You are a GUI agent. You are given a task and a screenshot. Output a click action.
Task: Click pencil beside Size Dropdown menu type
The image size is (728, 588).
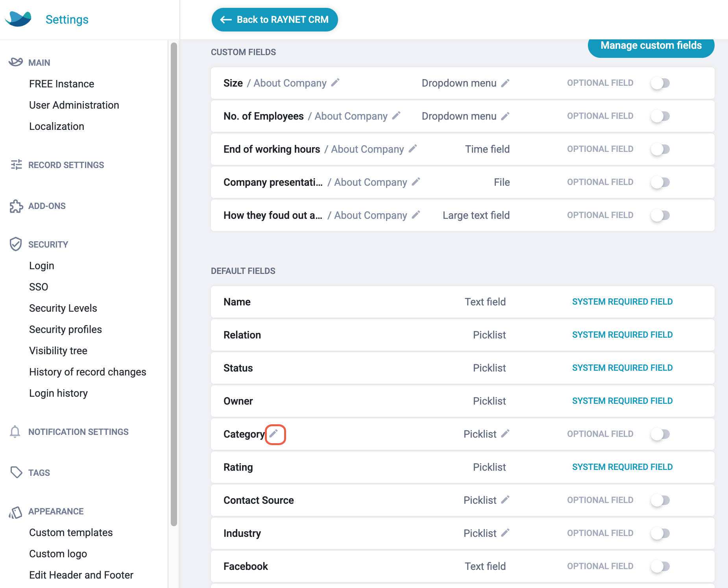[x=505, y=83]
